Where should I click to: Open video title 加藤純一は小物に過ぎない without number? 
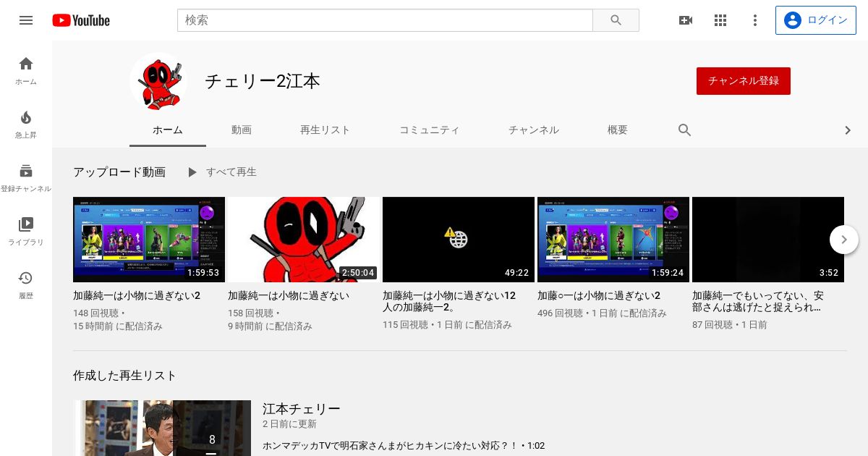pos(289,296)
